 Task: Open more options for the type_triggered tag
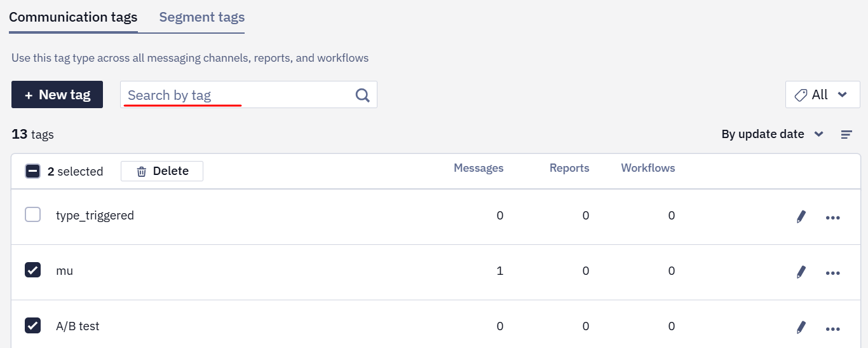(832, 218)
